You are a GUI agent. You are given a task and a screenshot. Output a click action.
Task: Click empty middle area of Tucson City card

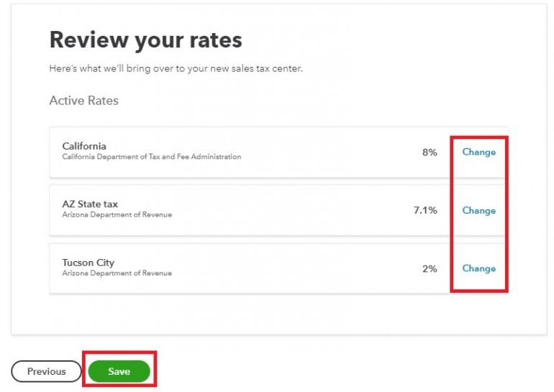point(302,268)
